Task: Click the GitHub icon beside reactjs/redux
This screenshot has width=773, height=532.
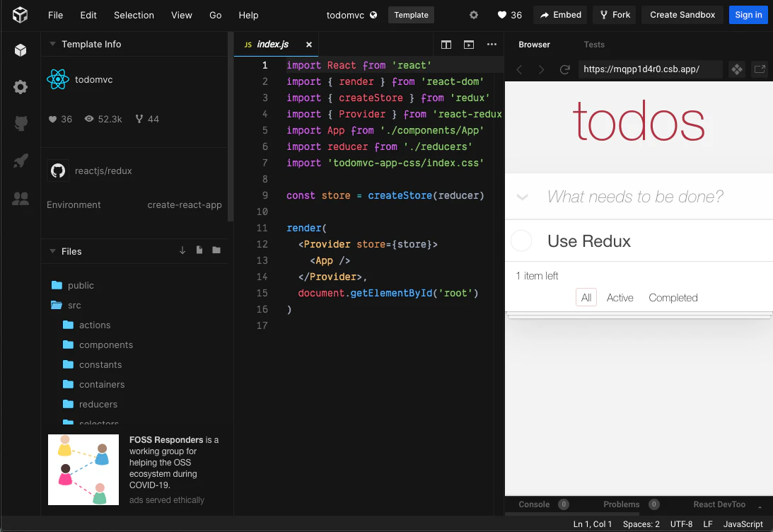Action: point(58,170)
